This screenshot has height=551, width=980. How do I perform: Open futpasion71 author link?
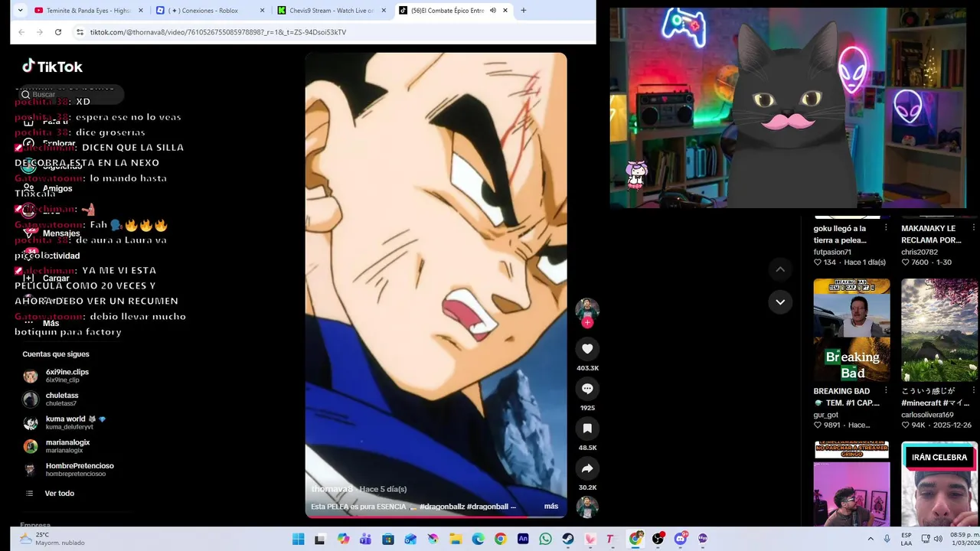pos(832,252)
